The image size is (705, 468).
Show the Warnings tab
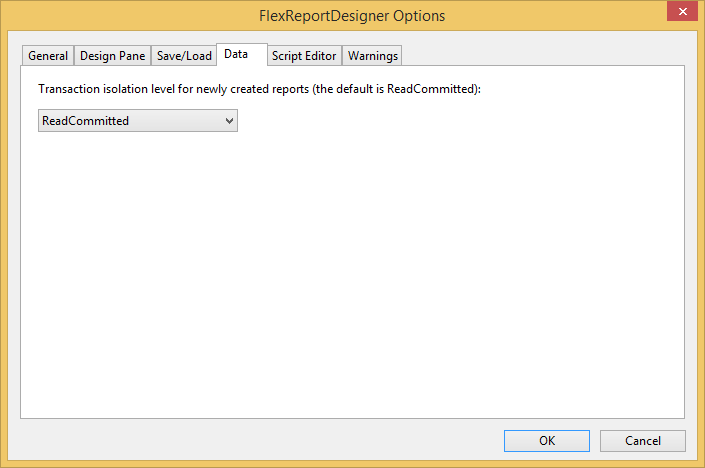tap(373, 56)
